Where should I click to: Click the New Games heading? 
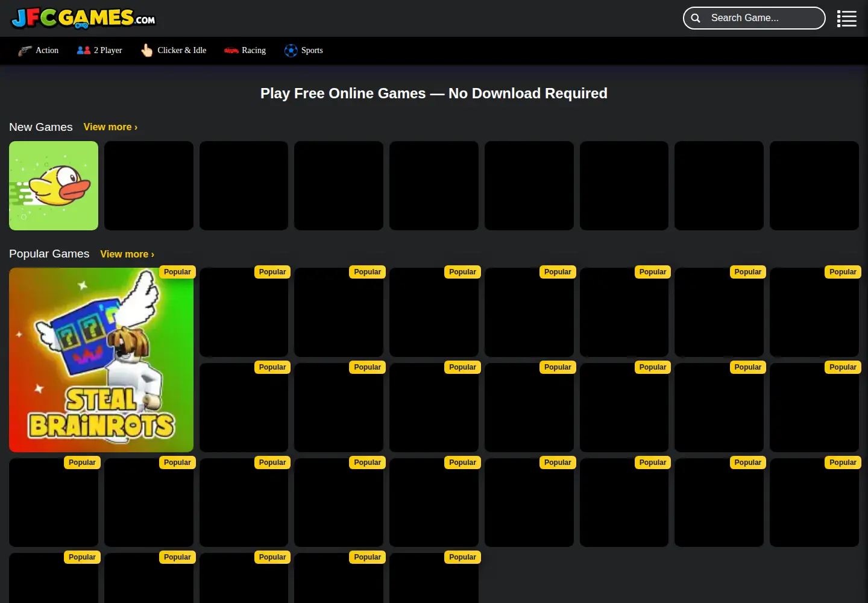pos(41,127)
